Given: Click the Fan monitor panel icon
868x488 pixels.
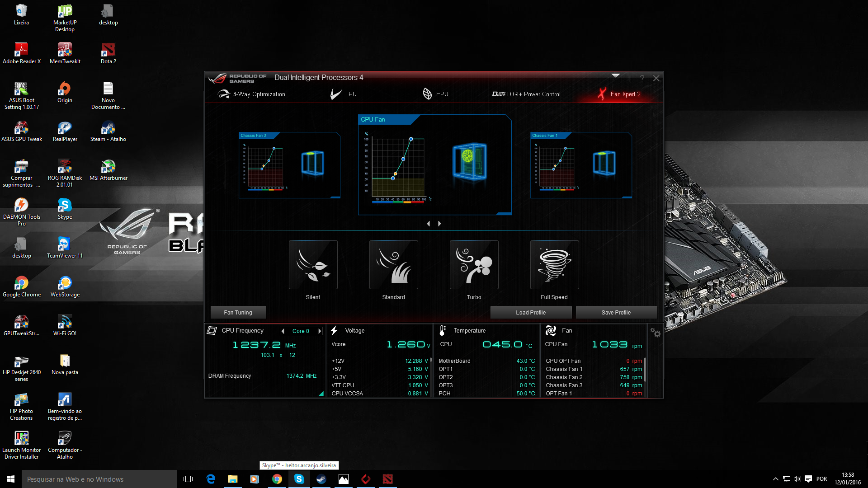Looking at the screenshot, I should pos(551,331).
